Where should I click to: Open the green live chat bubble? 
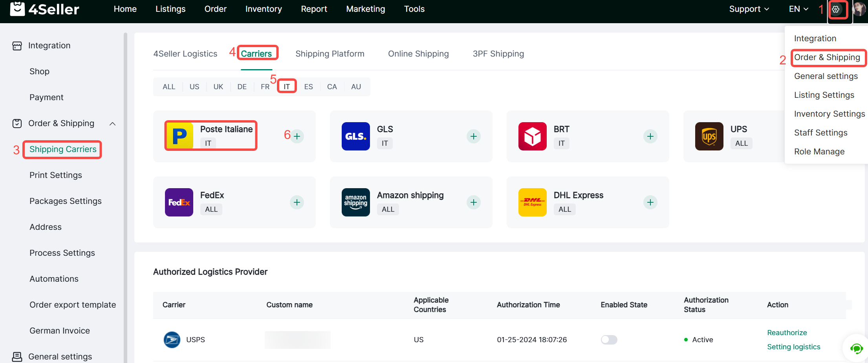coord(856,348)
